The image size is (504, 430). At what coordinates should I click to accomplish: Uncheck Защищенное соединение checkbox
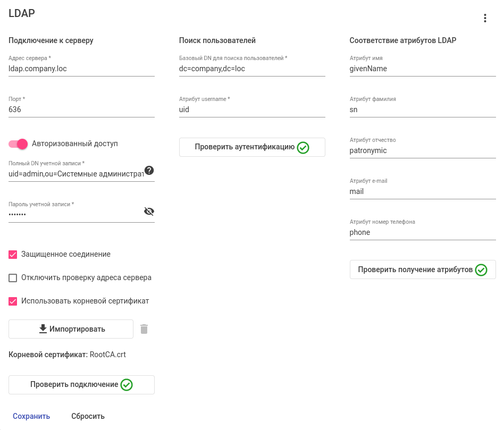[13, 255]
